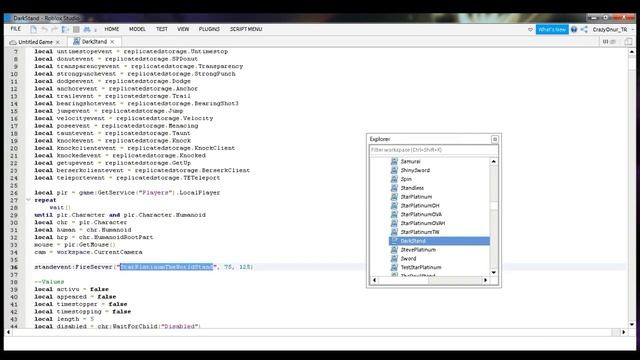Select StarPlatinumOVA in the Explorer
The image size is (640, 360).
coord(421,214)
